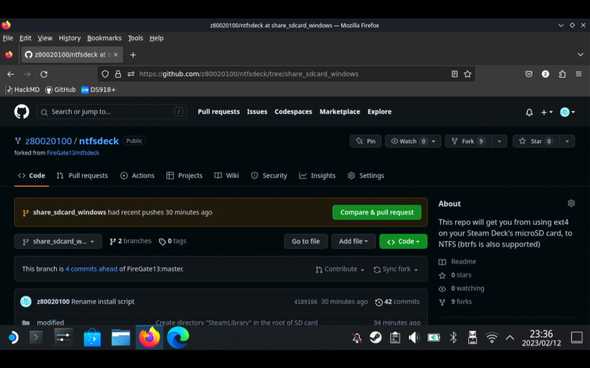Open Marketplace in header
The image size is (590, 368).
tap(340, 112)
